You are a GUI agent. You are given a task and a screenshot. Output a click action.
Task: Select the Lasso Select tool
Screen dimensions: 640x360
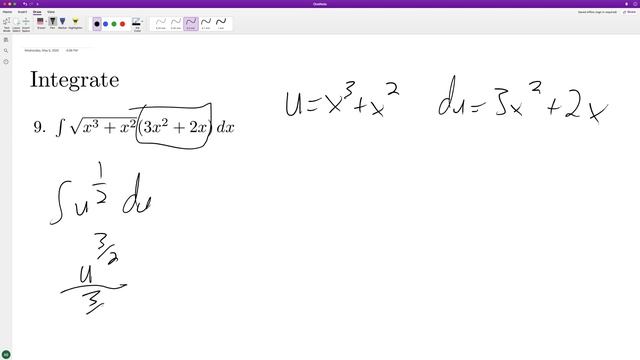pos(16,24)
